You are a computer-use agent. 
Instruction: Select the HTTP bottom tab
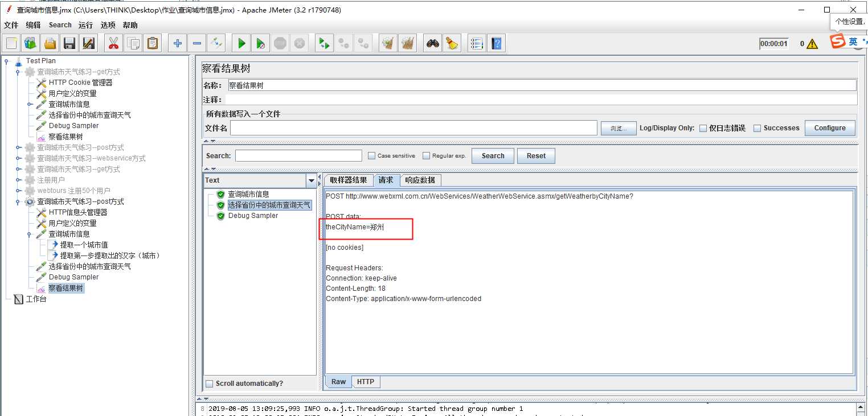366,382
